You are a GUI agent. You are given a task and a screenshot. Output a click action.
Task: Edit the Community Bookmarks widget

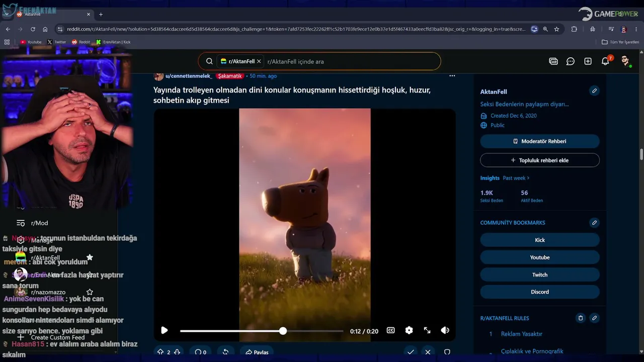tap(594, 223)
